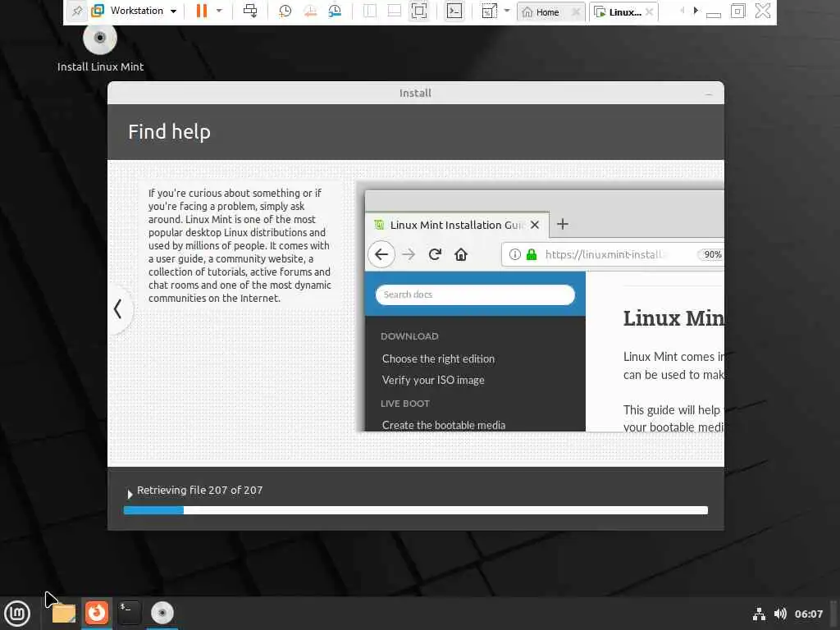Image resolution: width=840 pixels, height=630 pixels.
Task: Click the clock showing 06:07
Action: [808, 614]
